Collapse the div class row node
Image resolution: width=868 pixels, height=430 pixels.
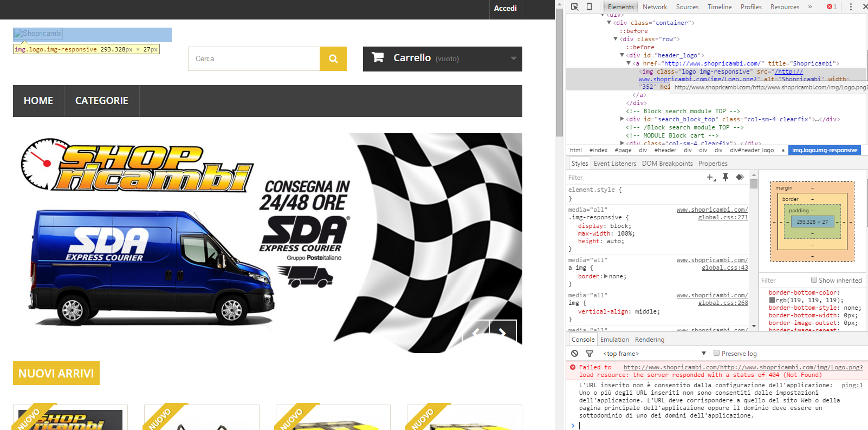point(616,39)
